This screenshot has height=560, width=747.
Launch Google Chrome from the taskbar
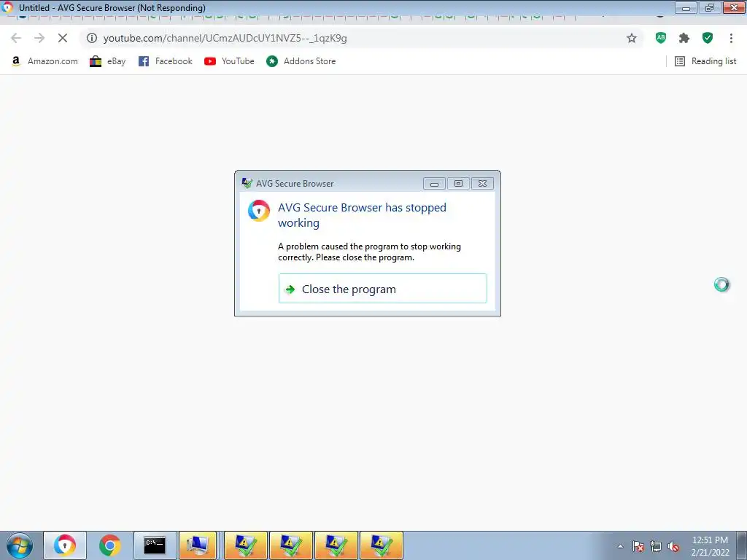pyautogui.click(x=109, y=545)
